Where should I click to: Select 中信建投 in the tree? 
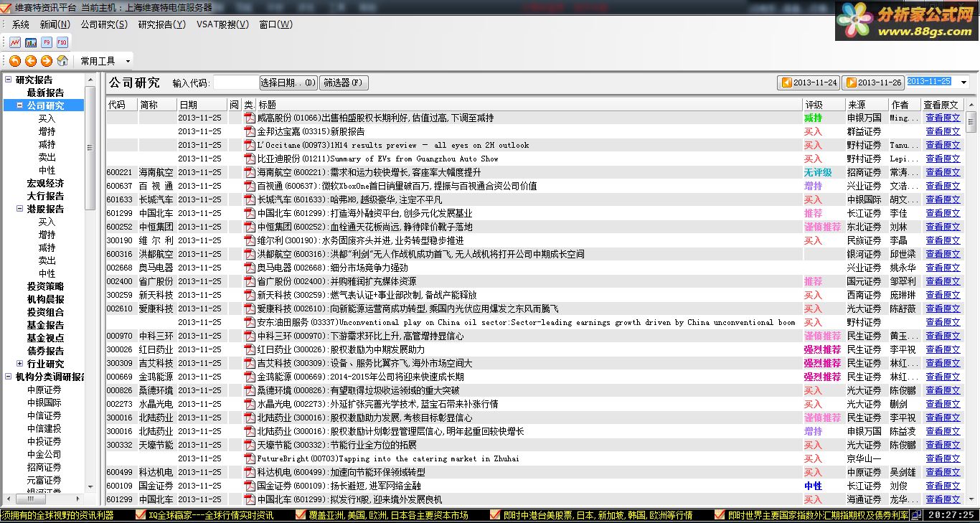[44, 428]
